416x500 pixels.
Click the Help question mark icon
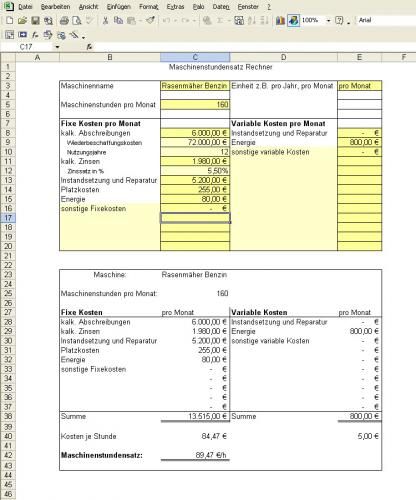click(x=339, y=21)
